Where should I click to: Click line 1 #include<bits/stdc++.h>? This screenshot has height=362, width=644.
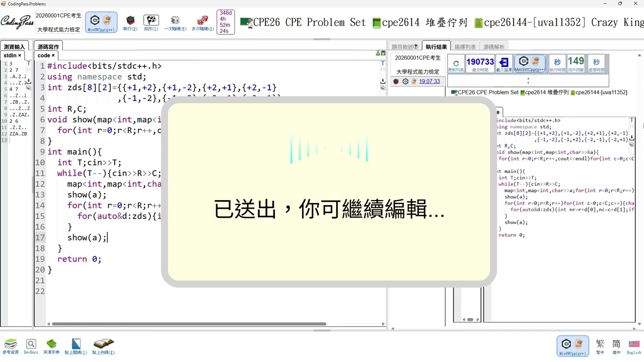[x=104, y=66]
